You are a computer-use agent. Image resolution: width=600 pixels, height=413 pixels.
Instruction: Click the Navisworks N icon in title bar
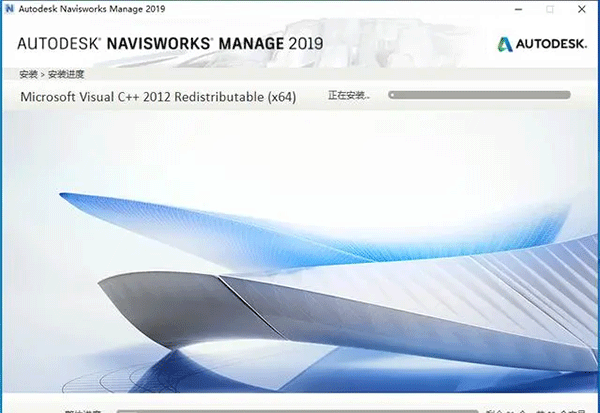(10, 9)
